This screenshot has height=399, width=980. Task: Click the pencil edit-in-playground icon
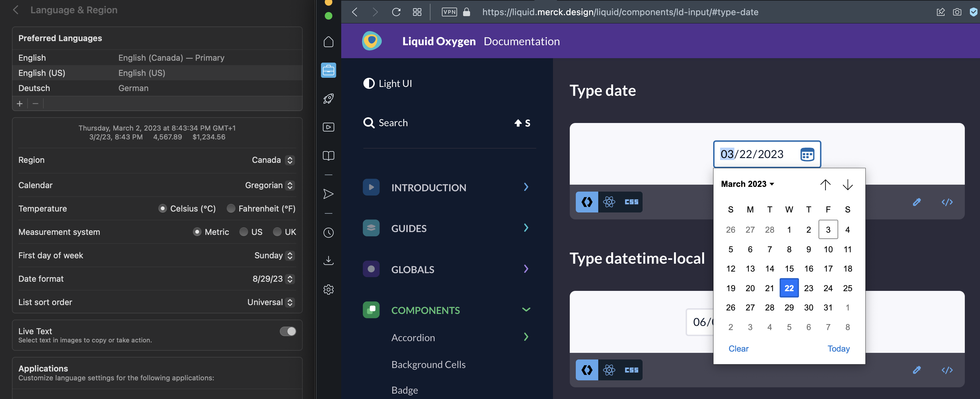[917, 202]
